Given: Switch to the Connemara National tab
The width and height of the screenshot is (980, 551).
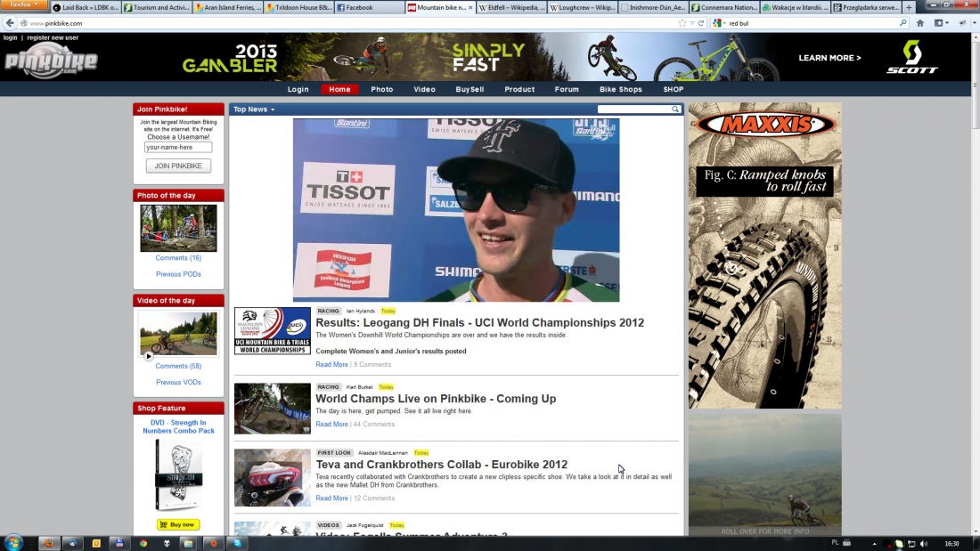Looking at the screenshot, I should point(723,7).
